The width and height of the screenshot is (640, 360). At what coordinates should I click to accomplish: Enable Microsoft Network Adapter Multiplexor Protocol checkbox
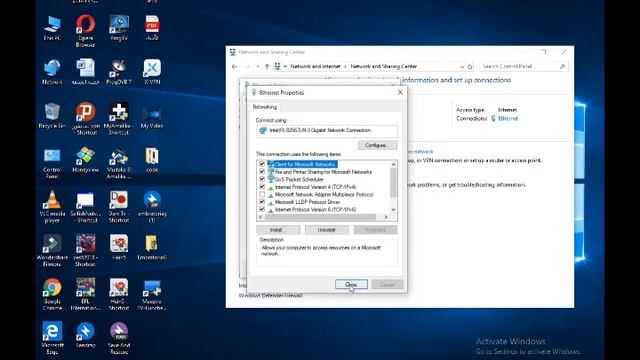[x=262, y=194]
